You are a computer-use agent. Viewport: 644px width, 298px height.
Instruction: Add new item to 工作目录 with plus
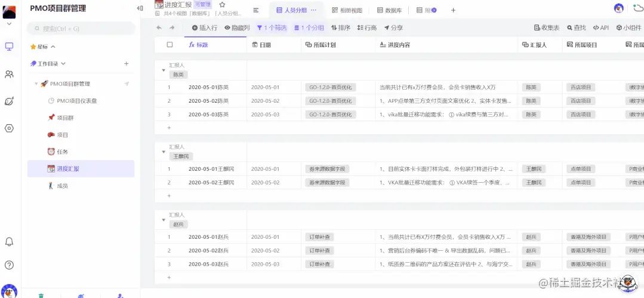point(127,64)
